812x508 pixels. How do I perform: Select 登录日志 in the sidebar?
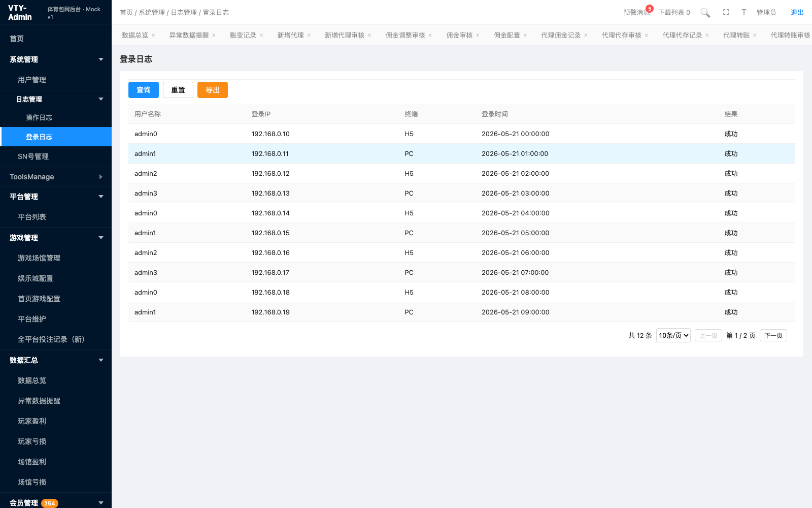tap(56, 137)
